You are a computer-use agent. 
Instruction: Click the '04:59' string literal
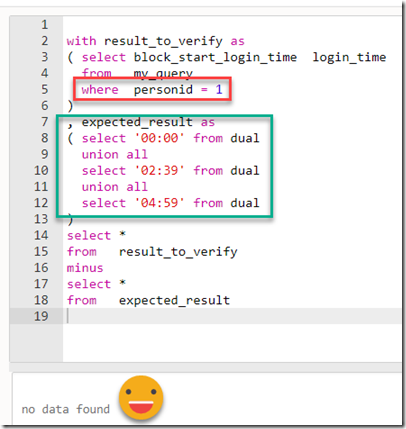pyautogui.click(x=160, y=203)
